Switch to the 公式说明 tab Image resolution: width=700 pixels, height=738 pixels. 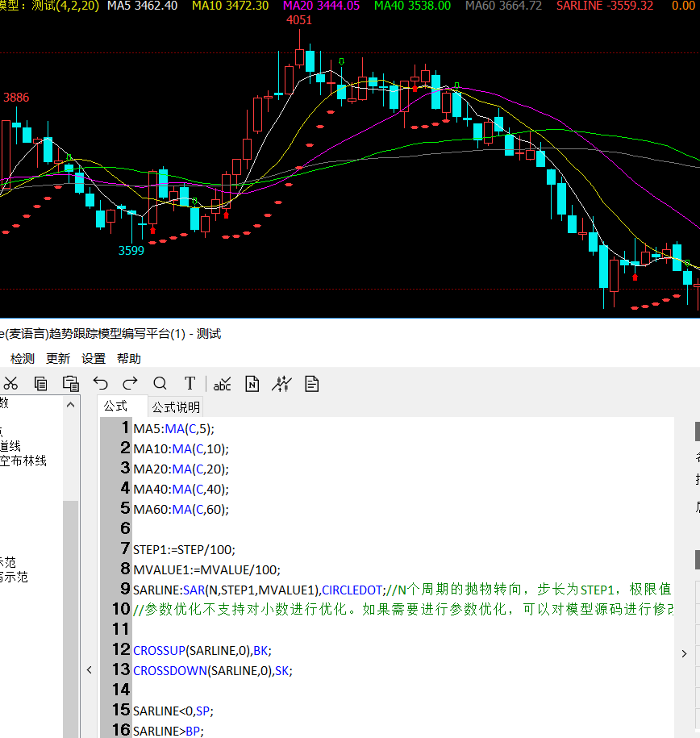tap(176, 407)
